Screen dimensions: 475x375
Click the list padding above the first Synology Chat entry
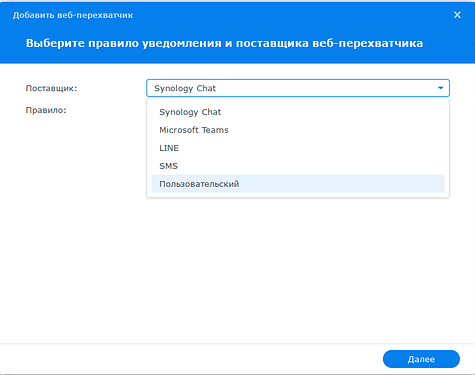tap(298, 101)
